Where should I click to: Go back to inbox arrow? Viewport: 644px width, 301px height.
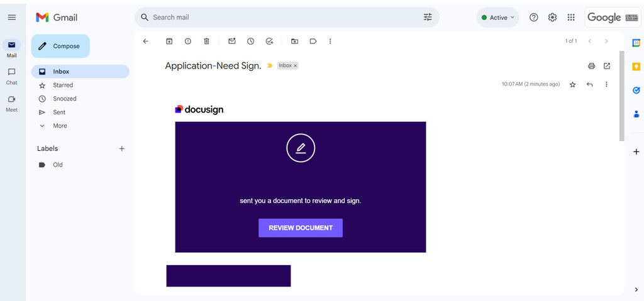pos(145,41)
